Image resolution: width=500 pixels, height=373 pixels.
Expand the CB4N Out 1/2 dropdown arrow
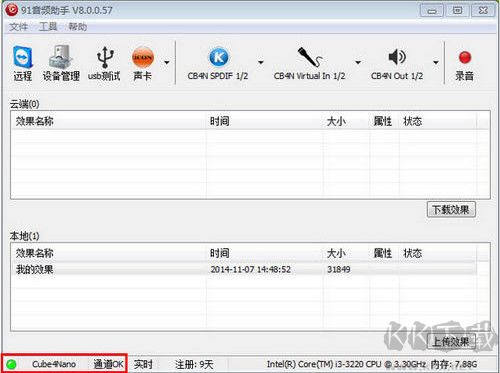pos(436,62)
